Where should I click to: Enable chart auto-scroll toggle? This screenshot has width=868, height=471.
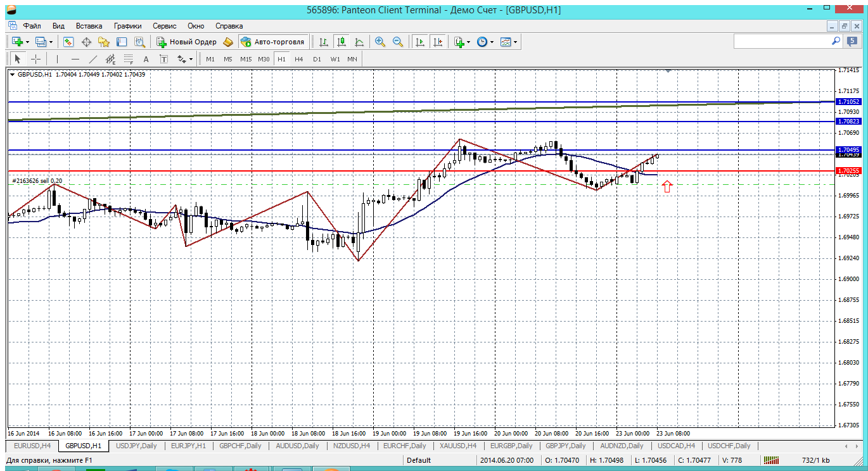pyautogui.click(x=419, y=42)
